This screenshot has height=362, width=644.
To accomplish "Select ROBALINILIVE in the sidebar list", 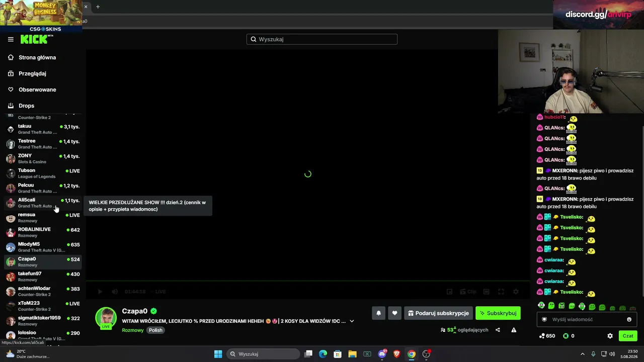I will (43, 232).
